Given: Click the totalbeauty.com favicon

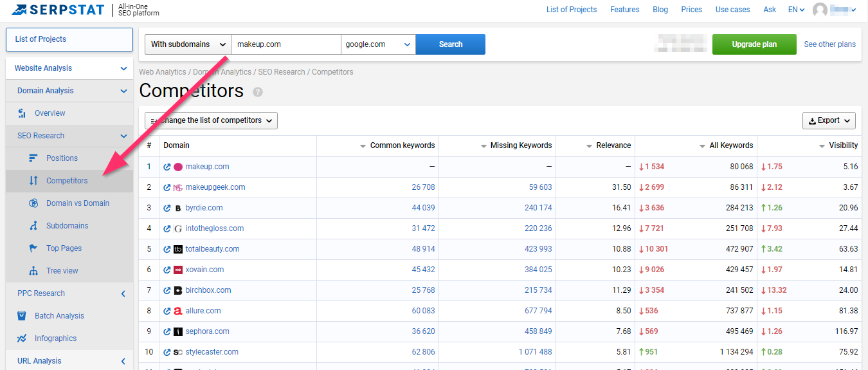Looking at the screenshot, I should [x=178, y=249].
